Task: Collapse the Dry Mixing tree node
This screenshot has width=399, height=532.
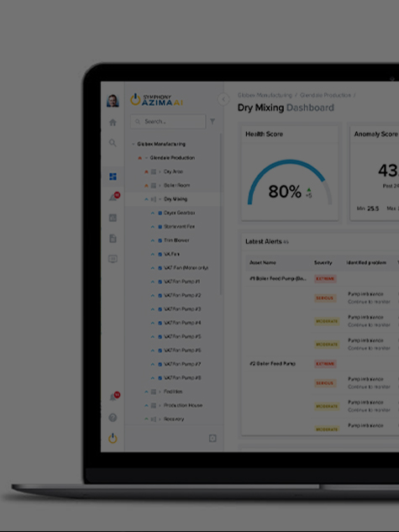Action: coord(160,199)
